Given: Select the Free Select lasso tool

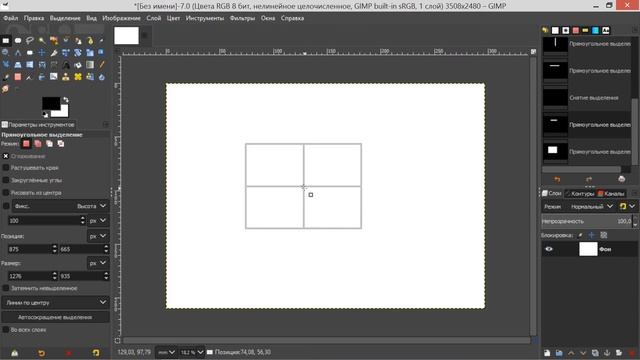Looking at the screenshot, I should click(x=30, y=40).
